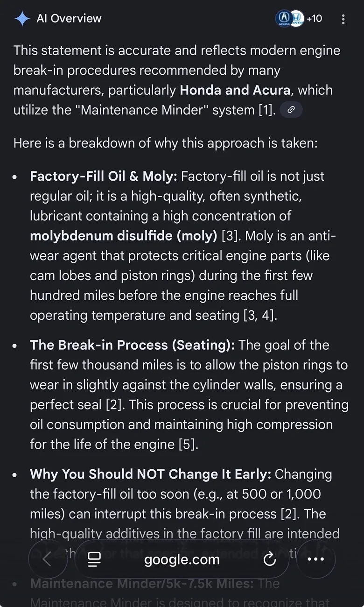
Task: Click the AI Overview heading text
Action: click(69, 19)
